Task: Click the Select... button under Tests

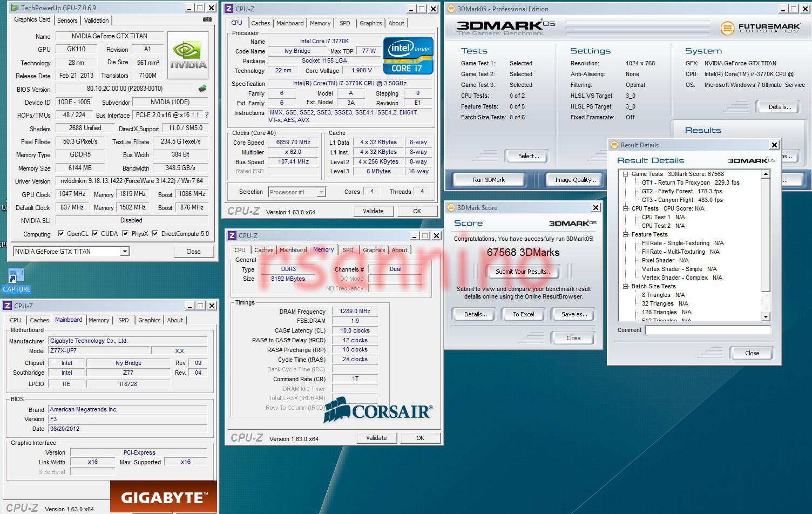Action: [529, 156]
